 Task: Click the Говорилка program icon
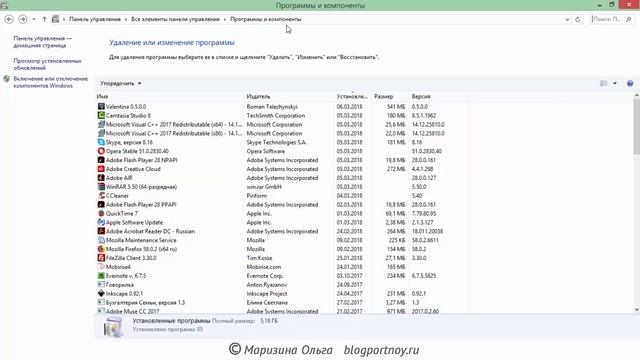click(x=101, y=284)
